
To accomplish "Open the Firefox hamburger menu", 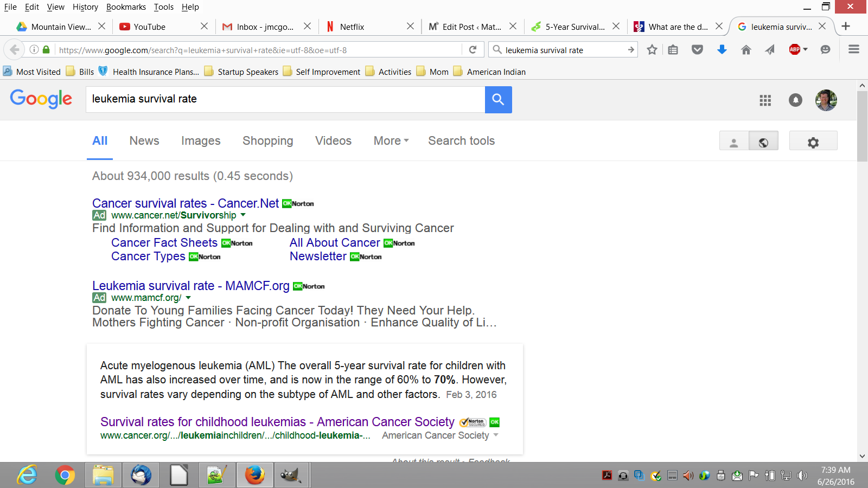I will [x=853, y=49].
